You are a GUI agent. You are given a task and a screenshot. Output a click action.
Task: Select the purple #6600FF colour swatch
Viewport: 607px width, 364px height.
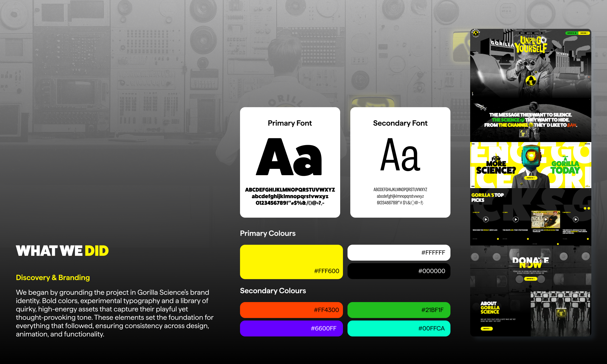tap(291, 328)
